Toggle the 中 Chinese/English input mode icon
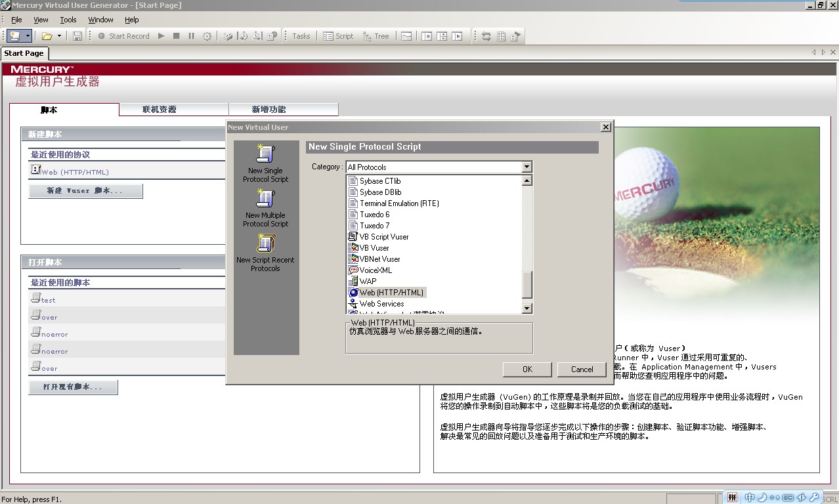The image size is (839, 504). pos(749,497)
